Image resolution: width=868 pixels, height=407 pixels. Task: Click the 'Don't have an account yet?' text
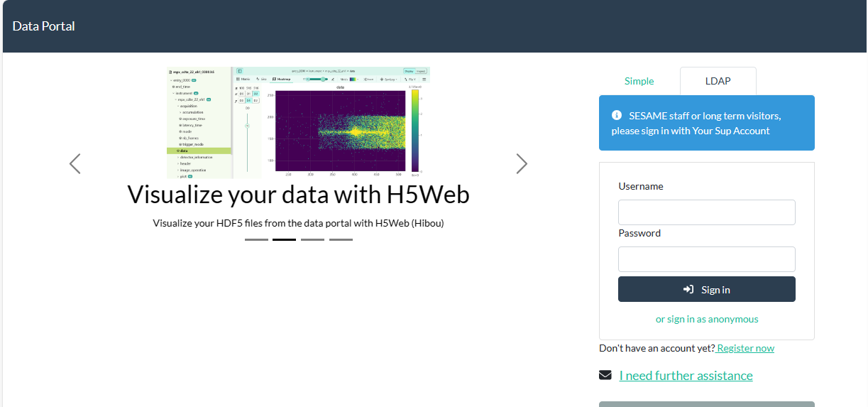coord(657,348)
